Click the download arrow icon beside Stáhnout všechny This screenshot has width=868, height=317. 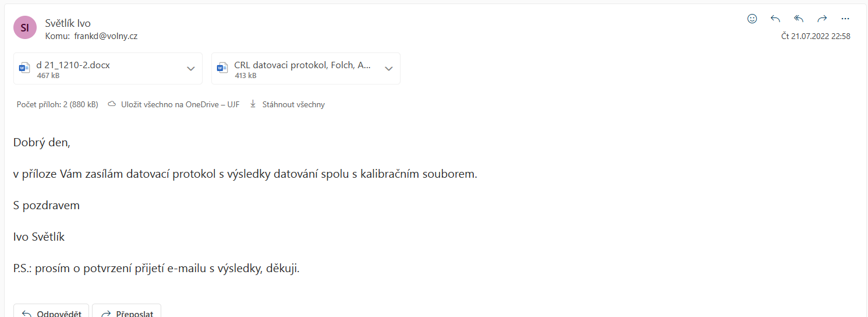253,104
